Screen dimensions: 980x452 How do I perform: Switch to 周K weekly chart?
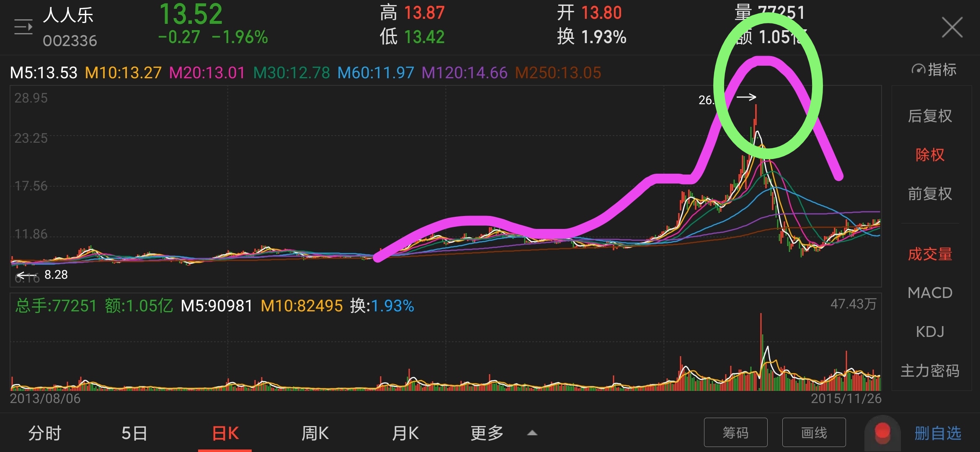pos(315,433)
